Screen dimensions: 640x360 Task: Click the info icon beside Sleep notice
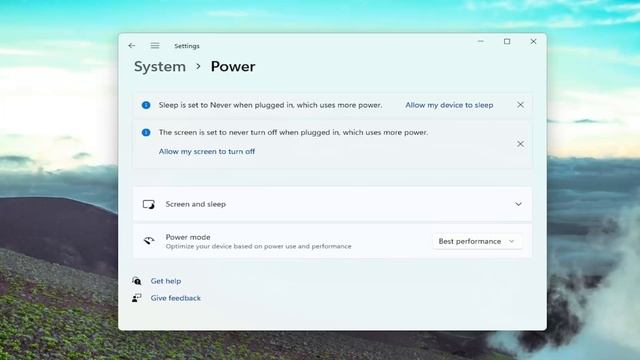[x=146, y=105]
